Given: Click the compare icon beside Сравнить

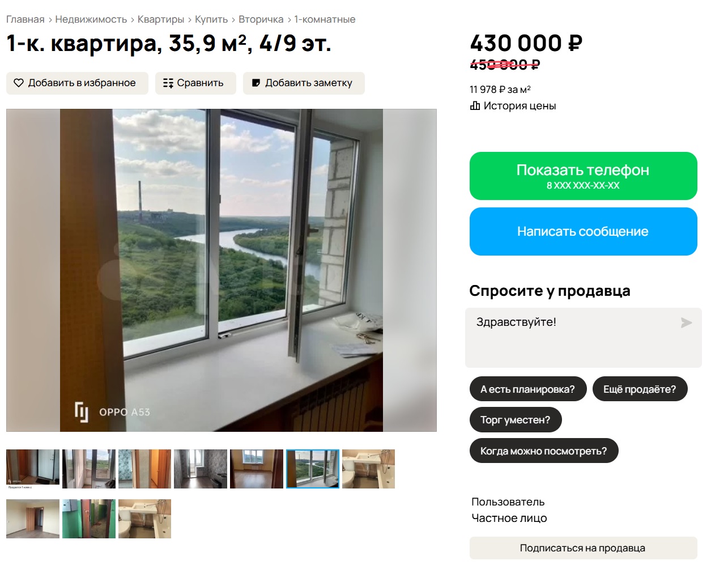Looking at the screenshot, I should tap(168, 83).
